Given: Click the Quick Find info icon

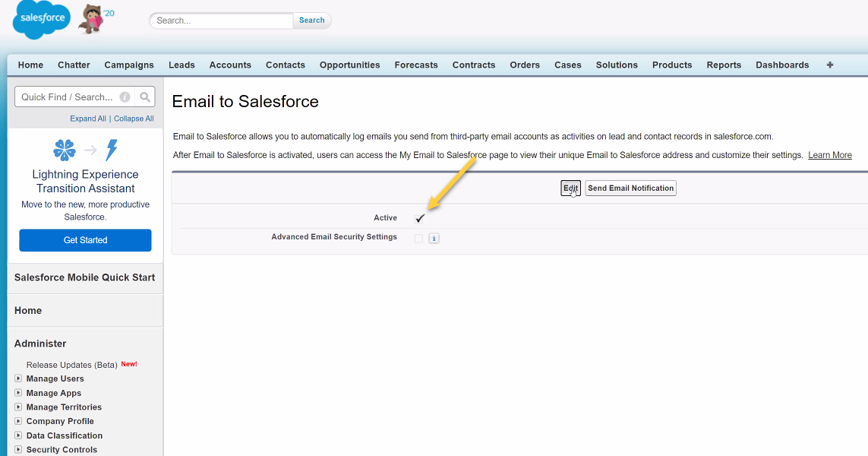Looking at the screenshot, I should point(125,97).
